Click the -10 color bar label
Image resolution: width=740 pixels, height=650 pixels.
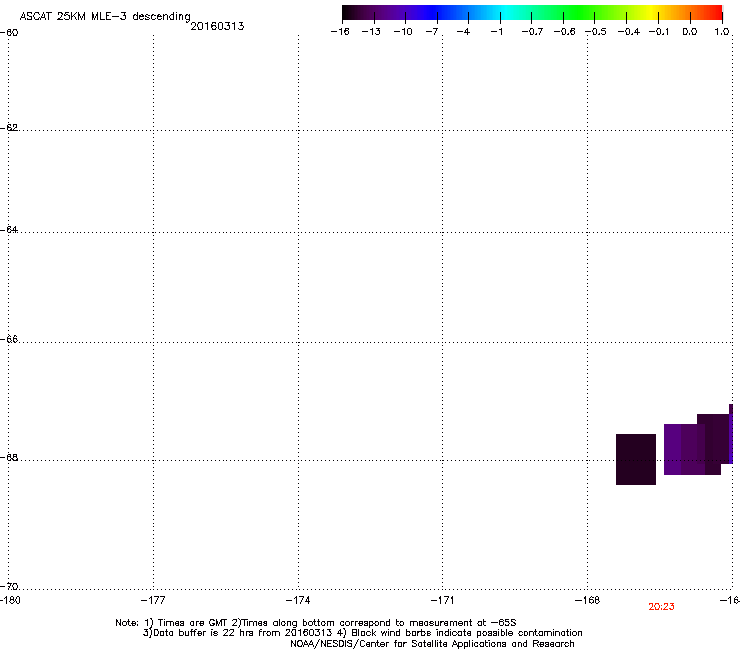403,32
